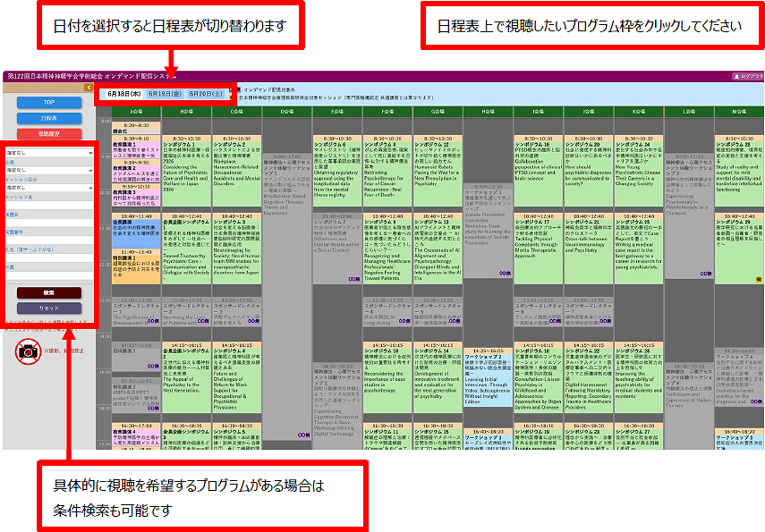Screen dimensions: 765x532
Task: Open the topmost 指定なし dropdown in the sidebar
Action: [49, 153]
